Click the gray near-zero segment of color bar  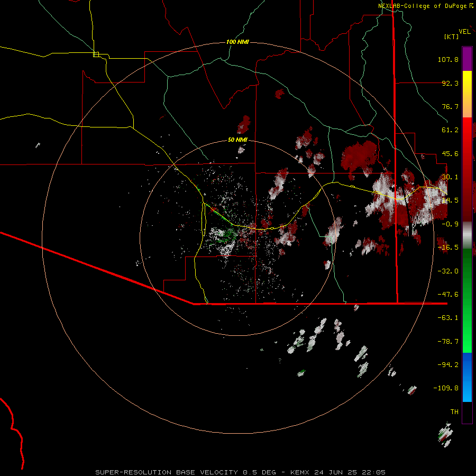(467, 235)
